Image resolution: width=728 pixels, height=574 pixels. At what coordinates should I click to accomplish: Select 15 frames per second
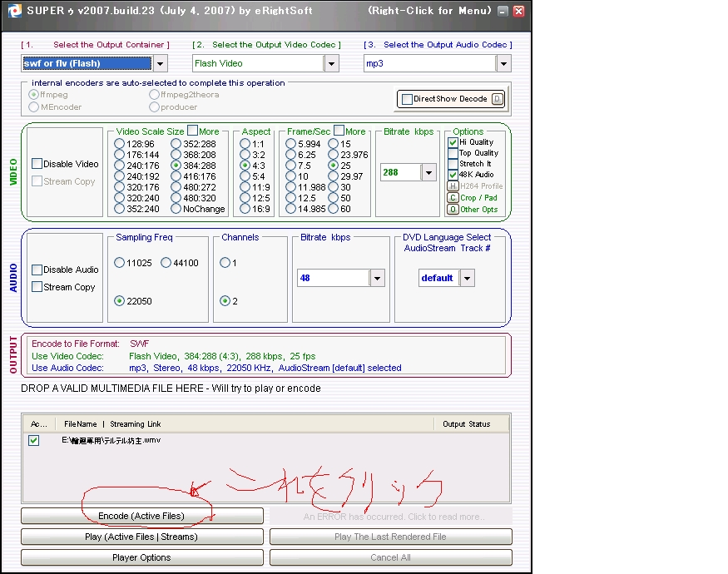click(334, 144)
